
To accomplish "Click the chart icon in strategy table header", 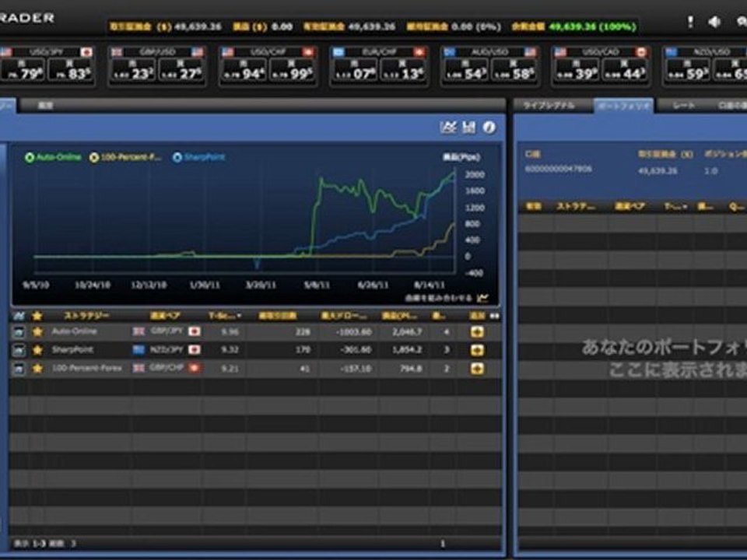I will pos(19,316).
